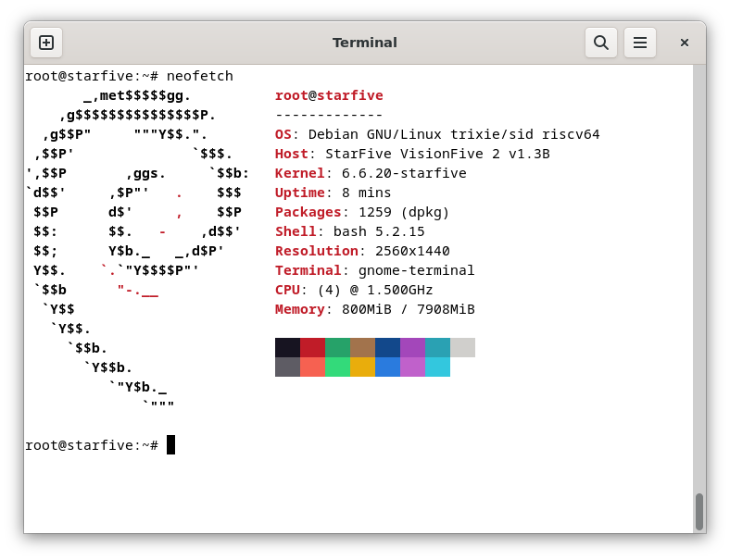Click the bright blue color block
Screen dimensions: 730x560
(388, 367)
